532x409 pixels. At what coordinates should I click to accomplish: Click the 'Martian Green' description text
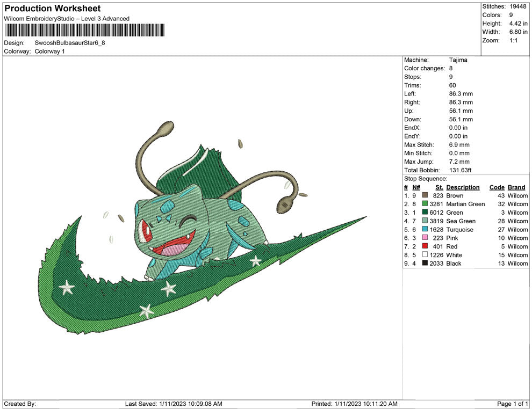465,204
